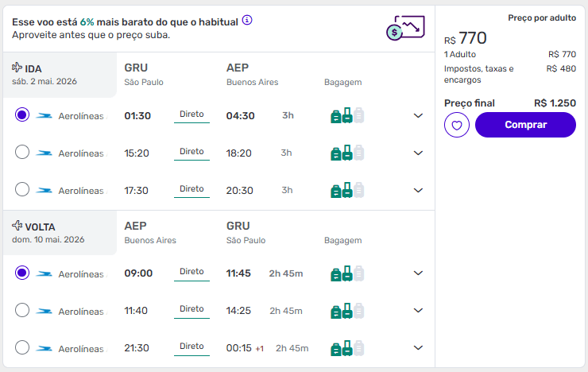Click the info icon beside price tip
This screenshot has width=588, height=372.
click(247, 20)
